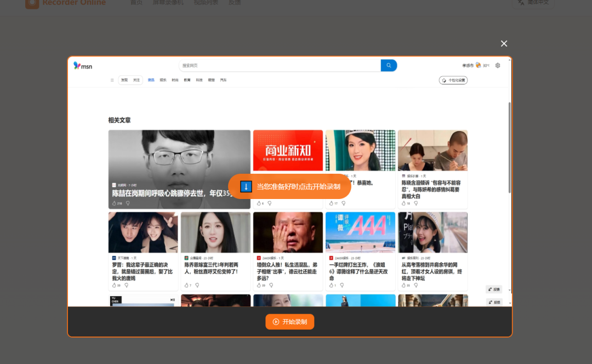
Task: Like the 从高考落榜 article
Action: 403,286
